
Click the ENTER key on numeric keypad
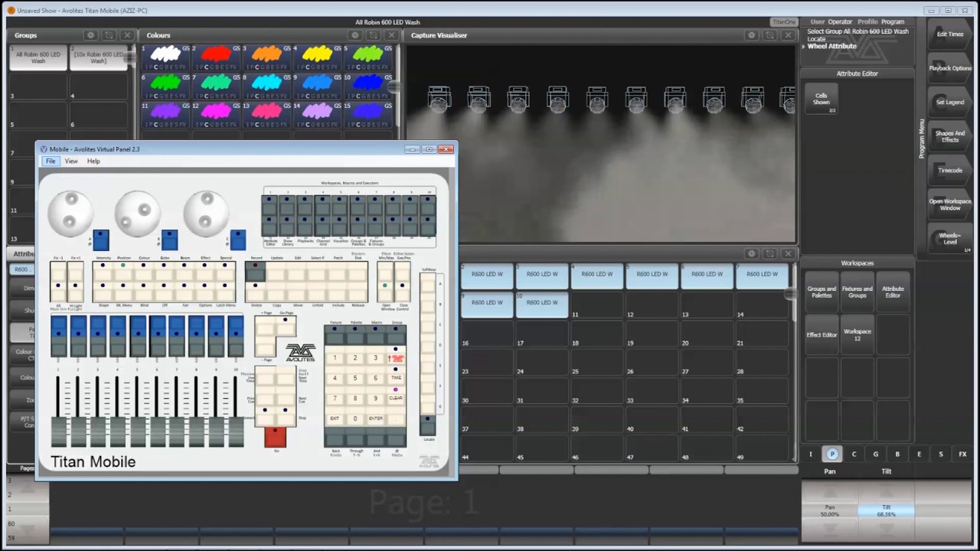375,418
